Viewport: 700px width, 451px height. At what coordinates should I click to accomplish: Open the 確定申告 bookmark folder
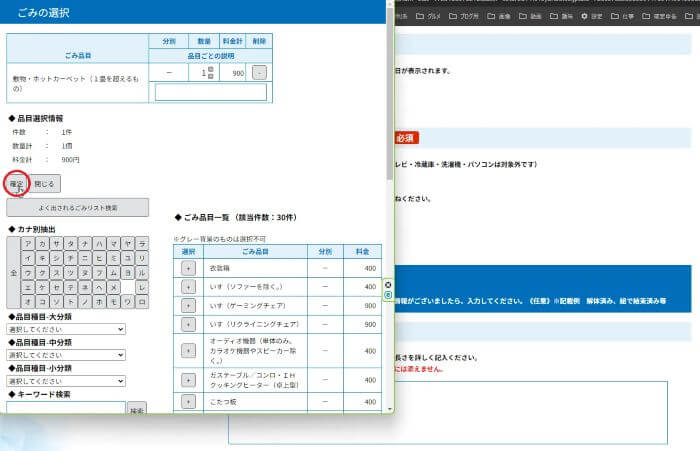pyautogui.click(x=659, y=16)
